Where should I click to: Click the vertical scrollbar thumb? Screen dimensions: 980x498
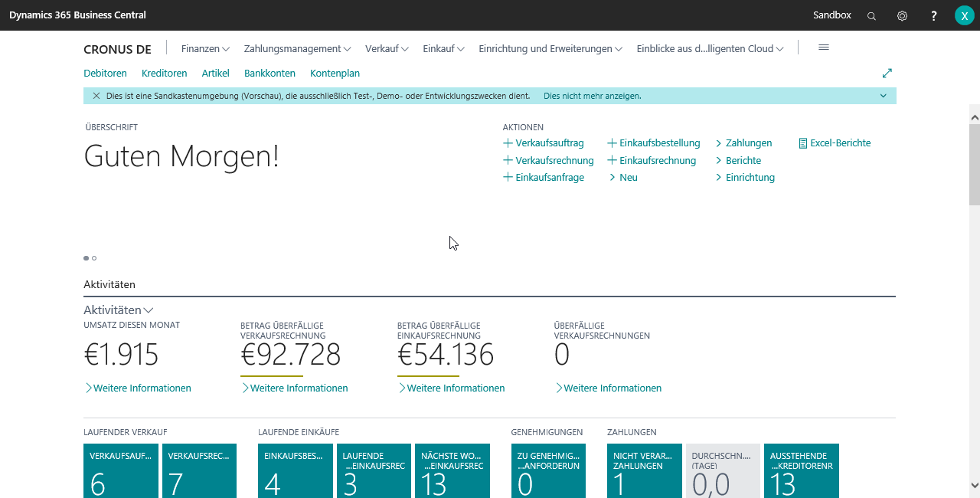(x=974, y=164)
